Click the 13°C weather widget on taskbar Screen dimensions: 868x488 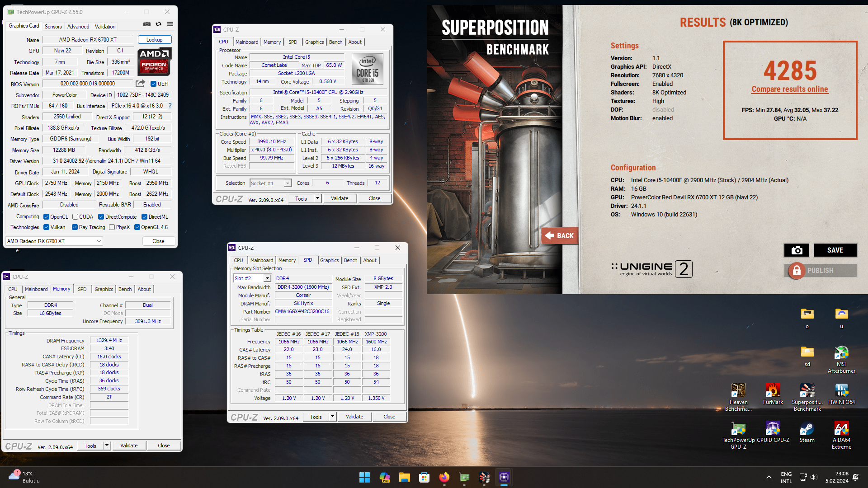click(x=24, y=477)
